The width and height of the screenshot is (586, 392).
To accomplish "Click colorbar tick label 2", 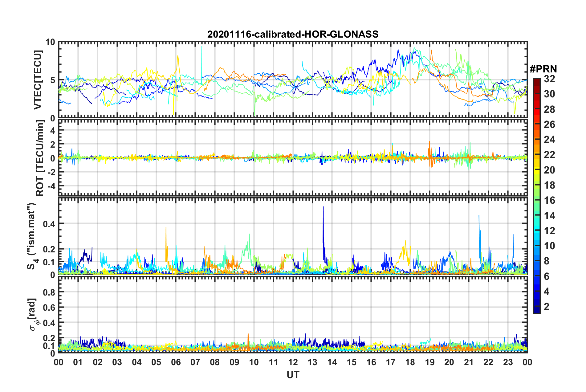I will point(547,307).
